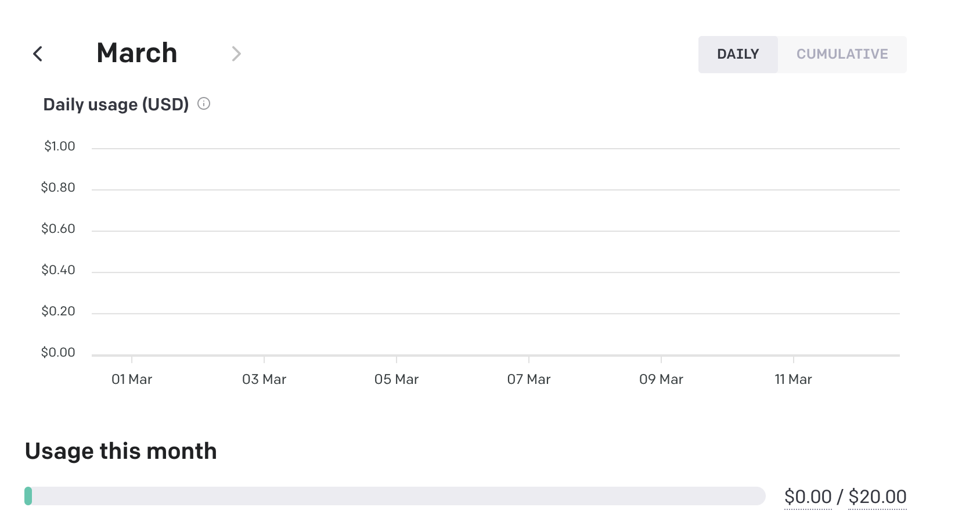Screen dimensions: 980x532
Task: Advance to next month with right chevron
Action: 236,54
